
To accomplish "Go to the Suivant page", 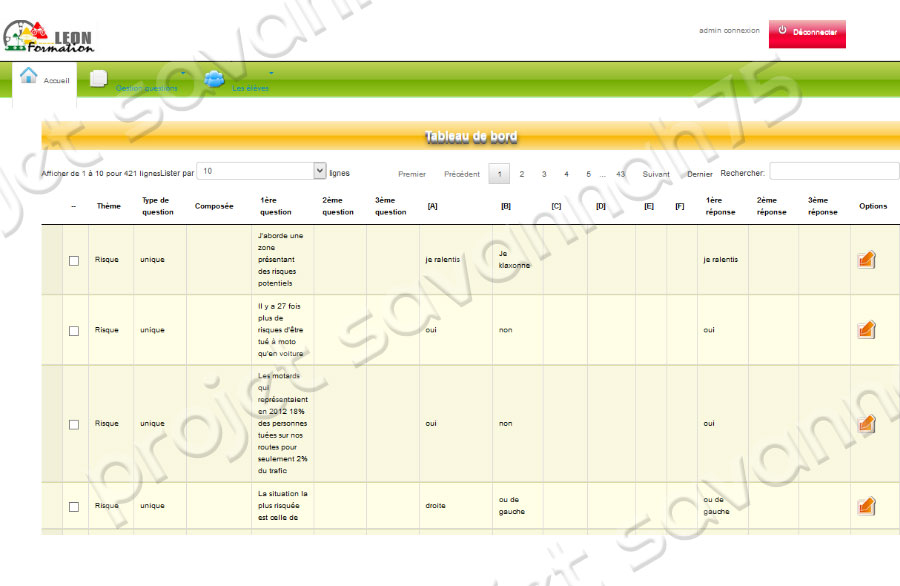I will (656, 174).
